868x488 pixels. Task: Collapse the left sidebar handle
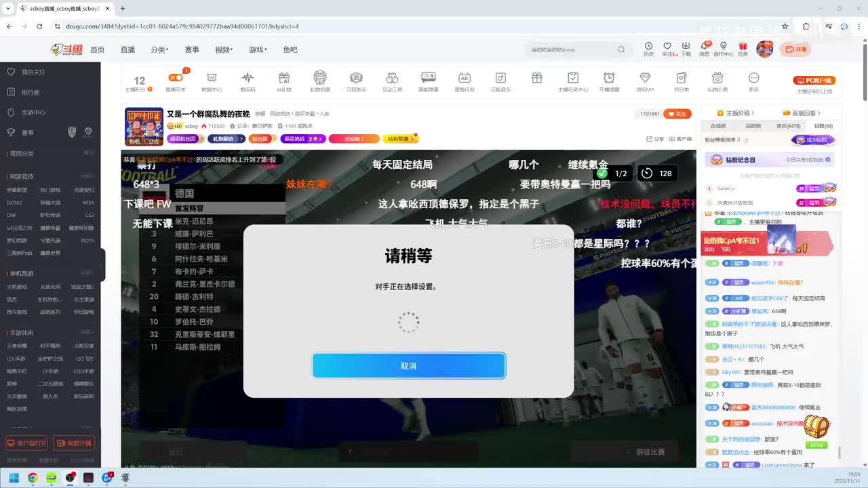(102, 264)
